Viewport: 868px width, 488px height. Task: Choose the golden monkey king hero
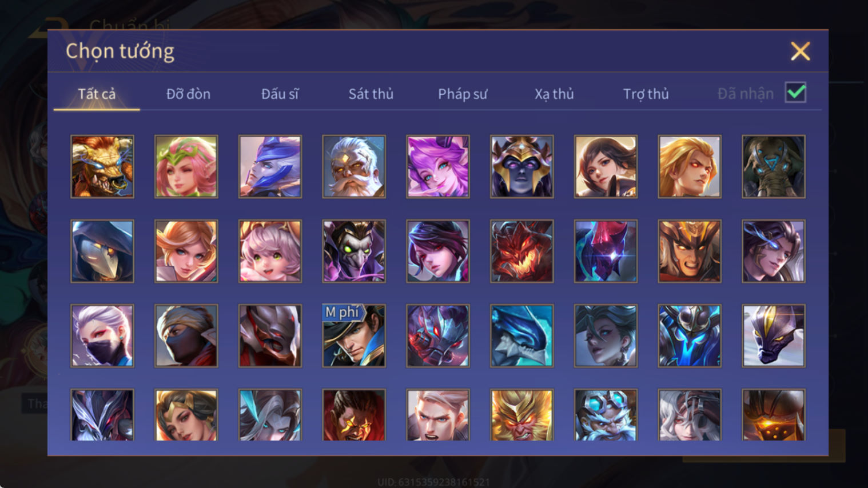point(521,415)
